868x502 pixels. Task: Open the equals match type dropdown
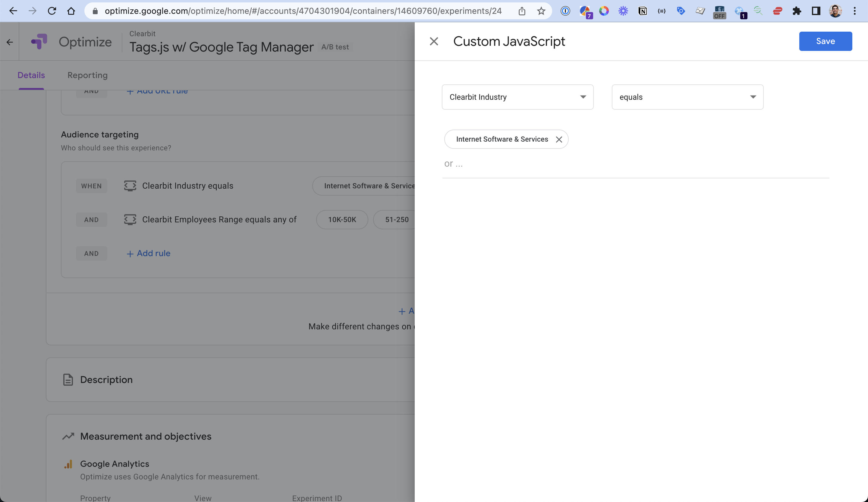(687, 97)
